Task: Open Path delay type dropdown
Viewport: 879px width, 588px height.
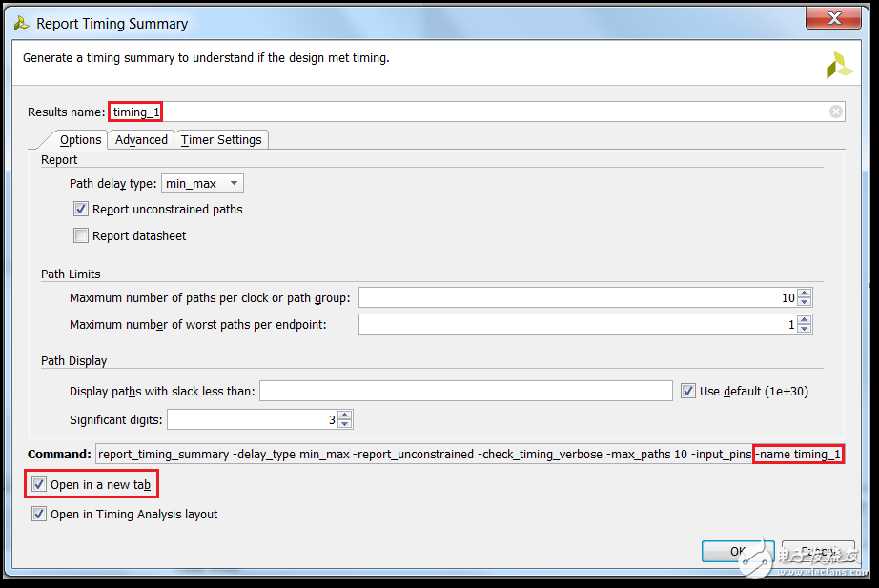Action: click(203, 183)
